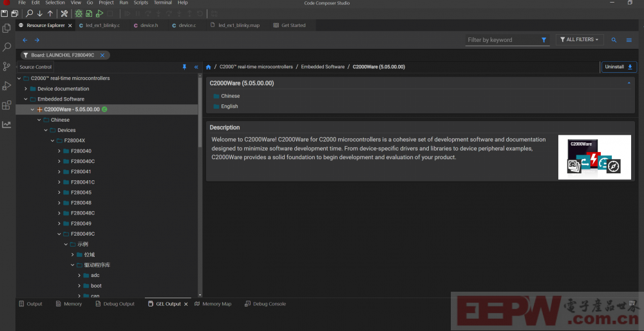Close the GEL Output panel tab
The width and height of the screenshot is (644, 331).
click(x=185, y=304)
